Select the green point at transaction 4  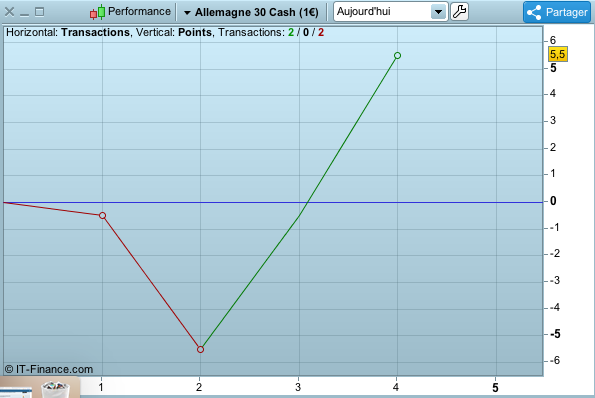click(397, 55)
